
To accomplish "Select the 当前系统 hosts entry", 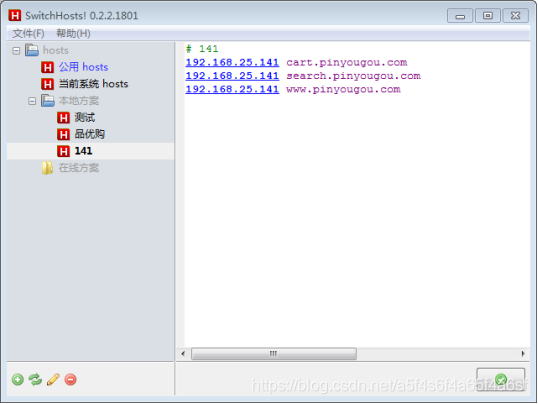I will (93, 84).
